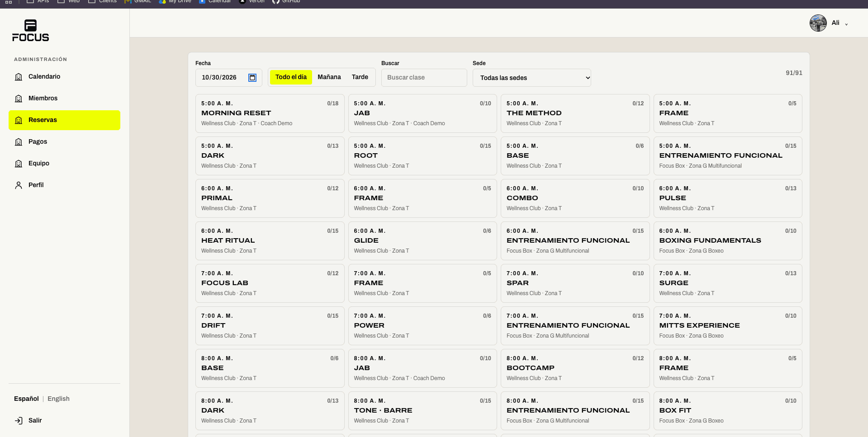This screenshot has width=868, height=437.
Task: Click the Focus logo
Action: [x=31, y=31]
